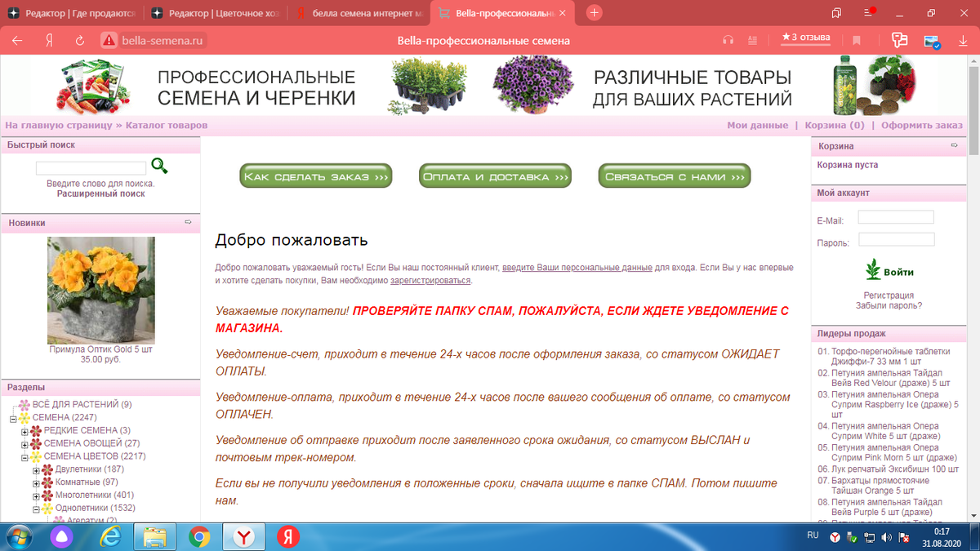980x551 pixels.
Task: Click the 3 отзыва reviews button
Action: coord(806,38)
